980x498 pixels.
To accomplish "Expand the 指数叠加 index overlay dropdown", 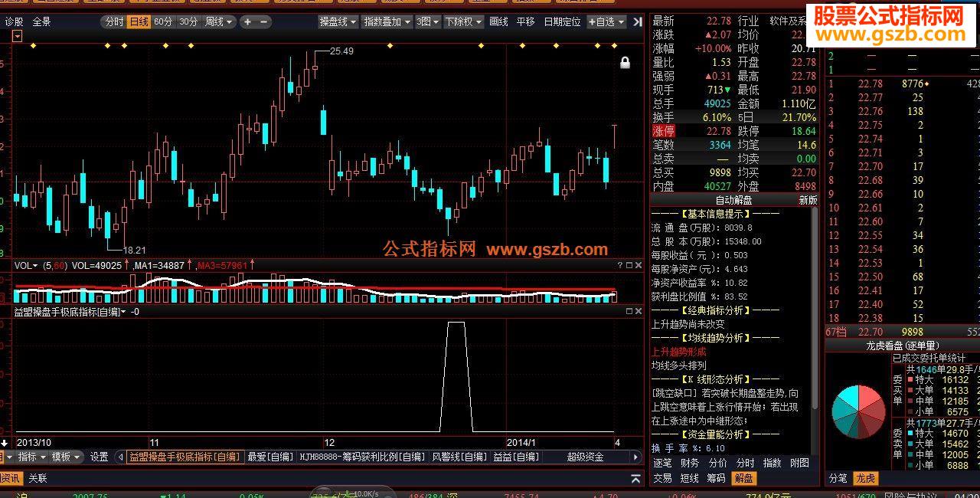I will pos(387,21).
